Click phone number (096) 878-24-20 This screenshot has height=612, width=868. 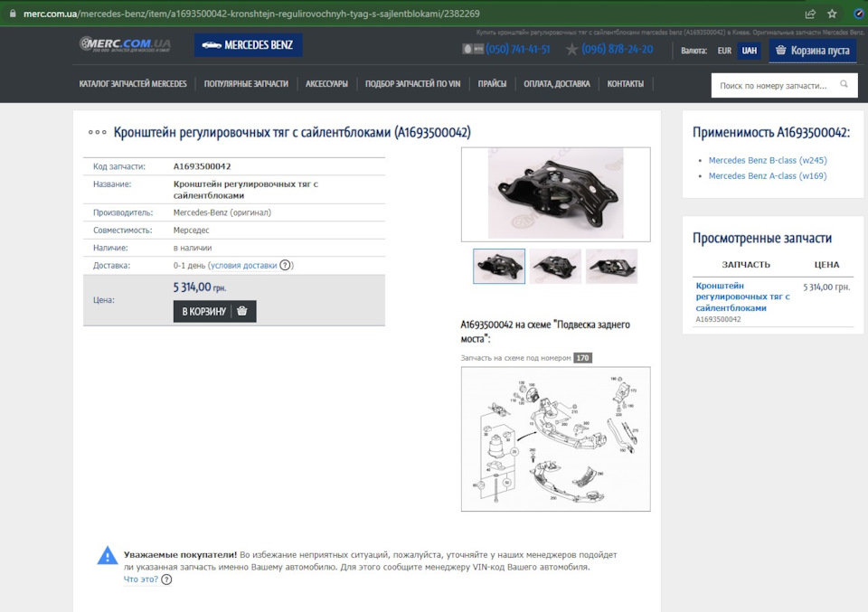click(618, 49)
